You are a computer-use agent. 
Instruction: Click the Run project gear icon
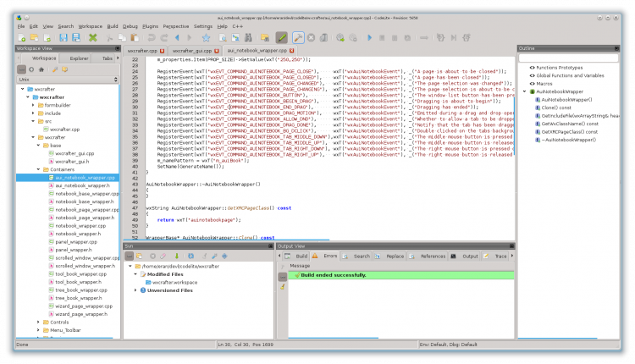click(x=340, y=37)
